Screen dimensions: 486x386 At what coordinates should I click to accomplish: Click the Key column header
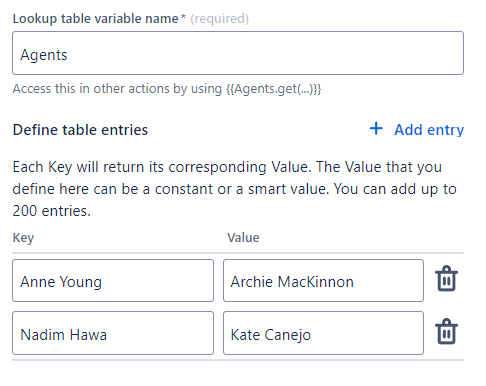point(23,238)
